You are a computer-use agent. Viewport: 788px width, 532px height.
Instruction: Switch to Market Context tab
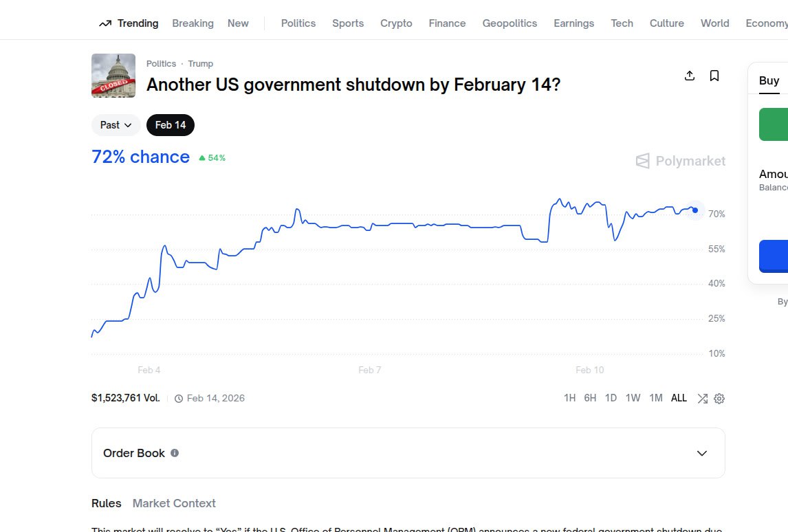[x=174, y=503]
